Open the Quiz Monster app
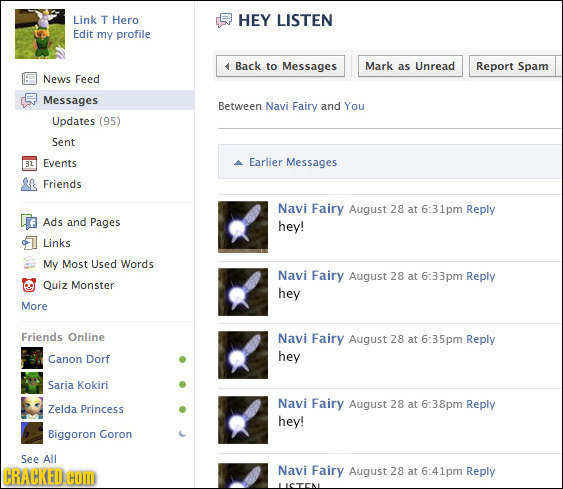The width and height of the screenshot is (563, 489). pos(79,285)
